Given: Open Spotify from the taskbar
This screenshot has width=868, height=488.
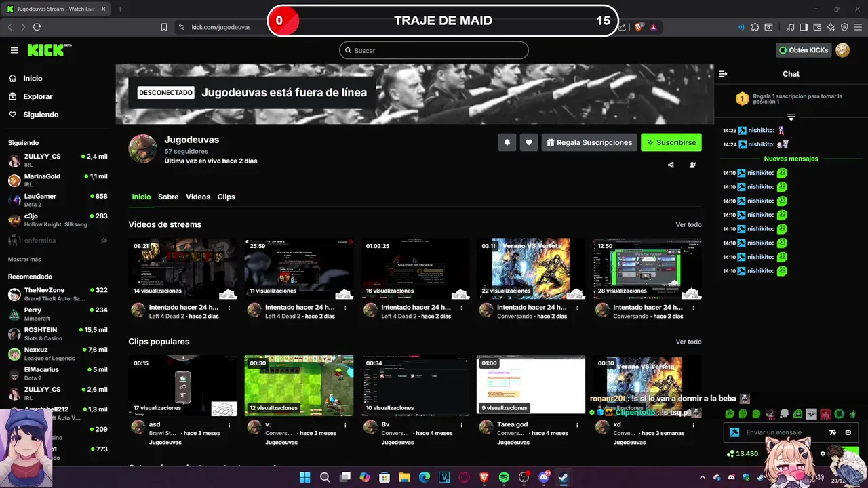Looking at the screenshot, I should pyautogui.click(x=504, y=477).
